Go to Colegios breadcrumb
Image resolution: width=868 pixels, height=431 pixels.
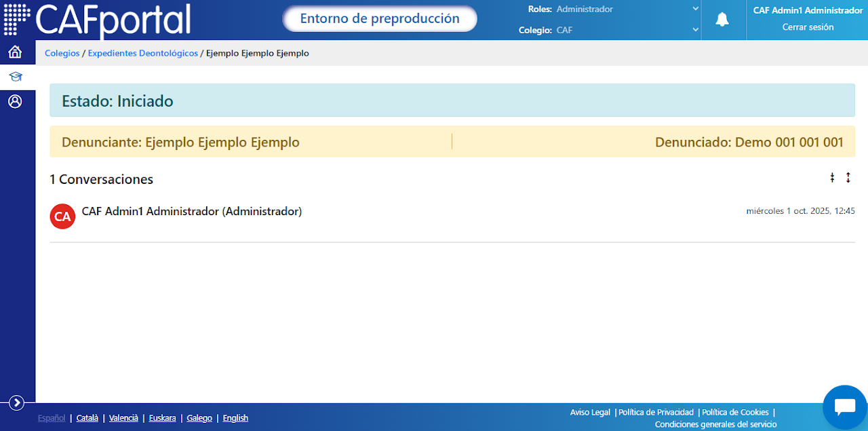click(62, 53)
